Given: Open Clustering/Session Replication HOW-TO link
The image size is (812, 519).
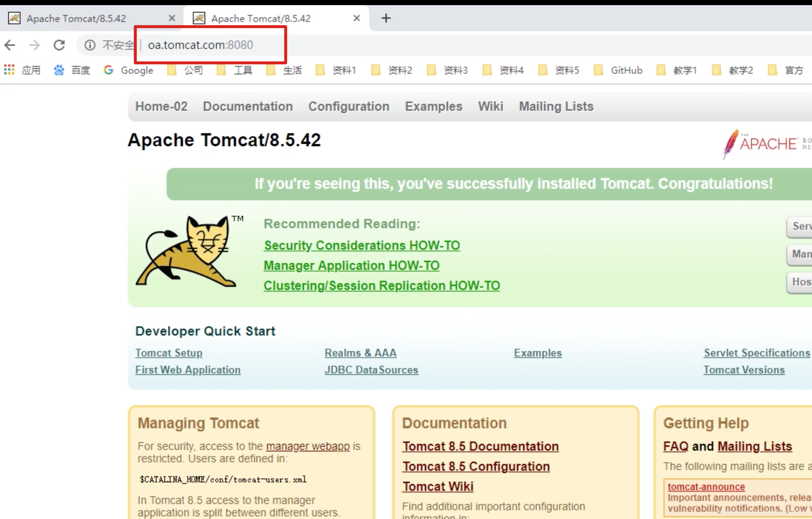Looking at the screenshot, I should (382, 285).
